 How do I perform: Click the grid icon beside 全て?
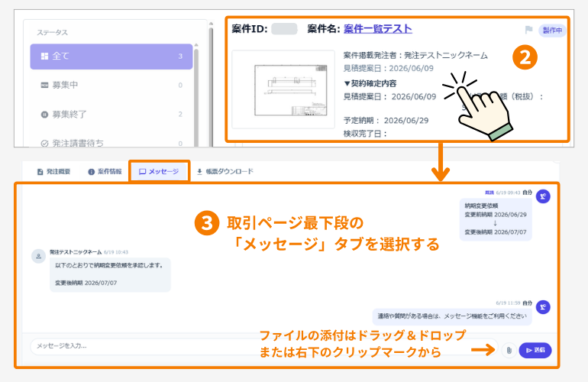click(44, 57)
